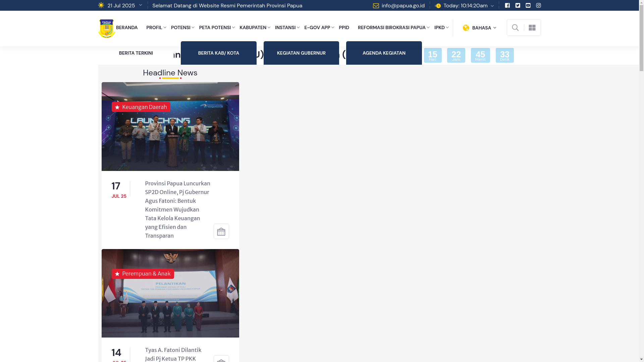Switch to BERITA TERKINI tab
The image size is (644, 362).
click(x=136, y=53)
